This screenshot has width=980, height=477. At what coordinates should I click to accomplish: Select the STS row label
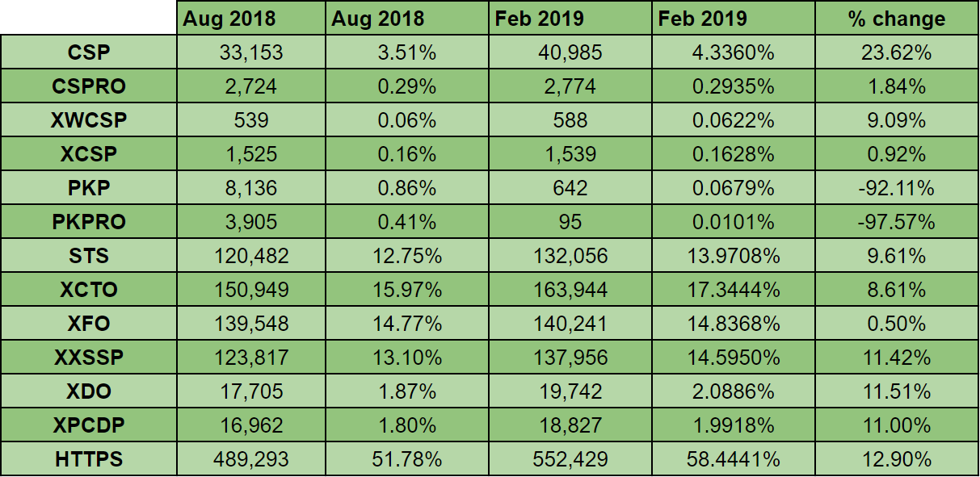89,256
